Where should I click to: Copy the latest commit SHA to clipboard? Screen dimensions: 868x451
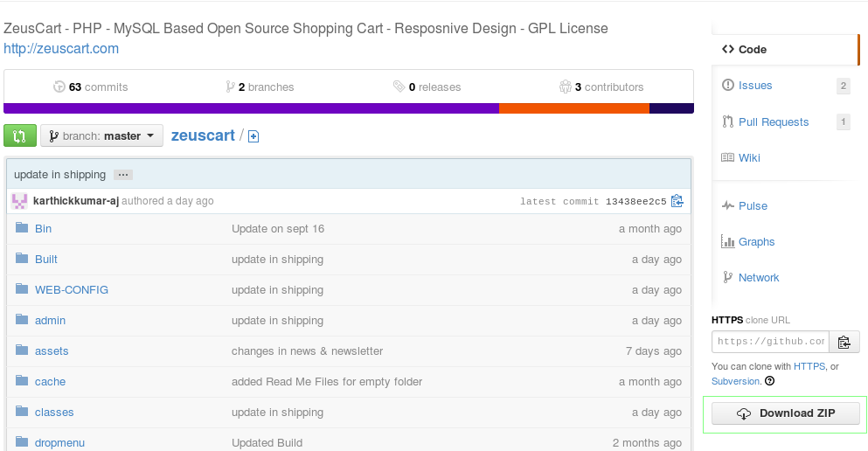coord(677,201)
